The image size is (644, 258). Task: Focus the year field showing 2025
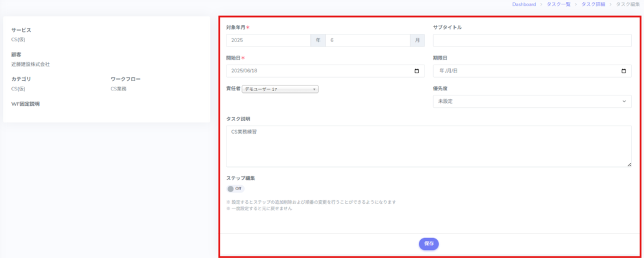tap(269, 40)
